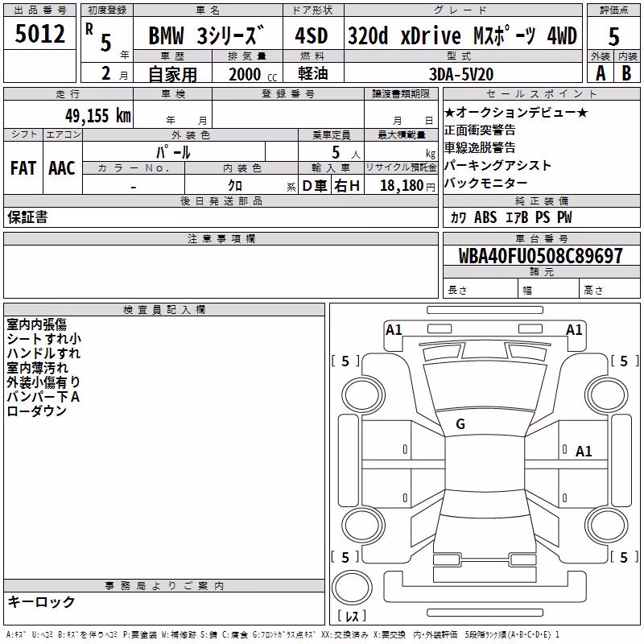
Task: Select the パーキングアシスト sales point
Action: pos(497,166)
